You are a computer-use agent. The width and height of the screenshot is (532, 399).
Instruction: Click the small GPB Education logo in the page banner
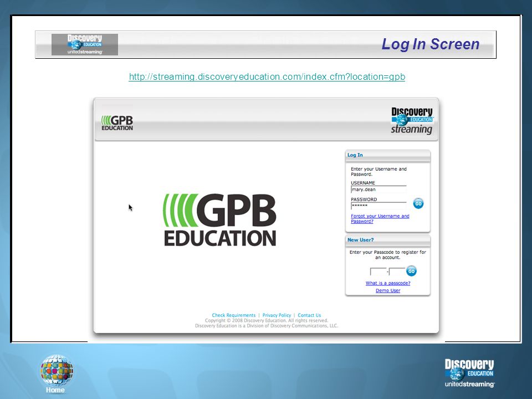click(117, 123)
